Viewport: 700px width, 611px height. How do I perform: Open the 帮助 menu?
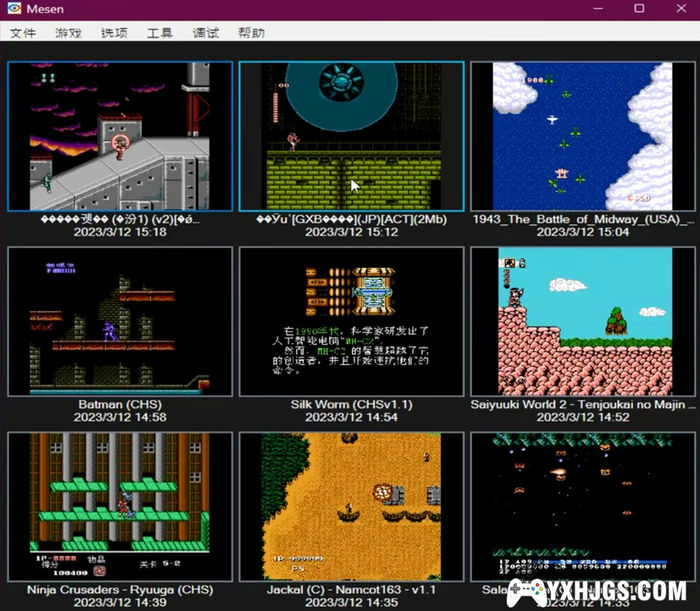[252, 33]
